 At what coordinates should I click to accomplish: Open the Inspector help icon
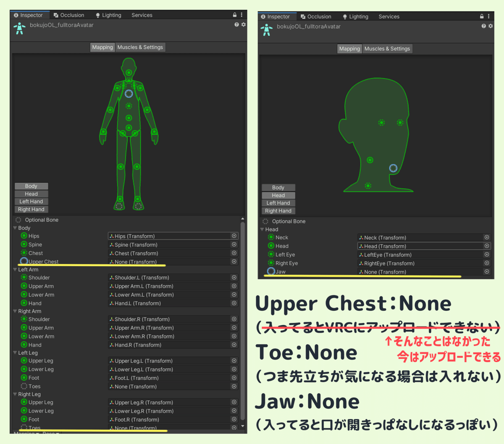click(237, 24)
